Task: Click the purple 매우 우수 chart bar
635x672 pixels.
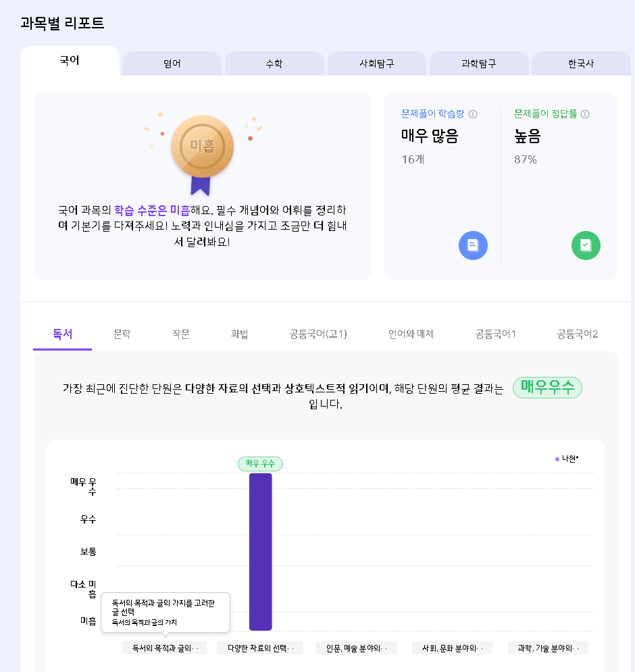Action: [x=260, y=551]
